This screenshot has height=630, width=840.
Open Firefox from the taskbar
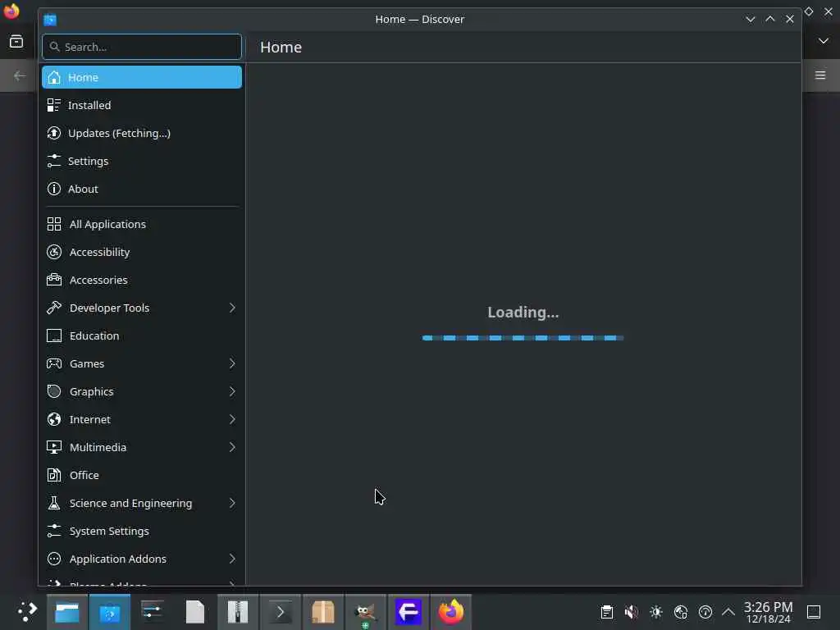click(451, 612)
